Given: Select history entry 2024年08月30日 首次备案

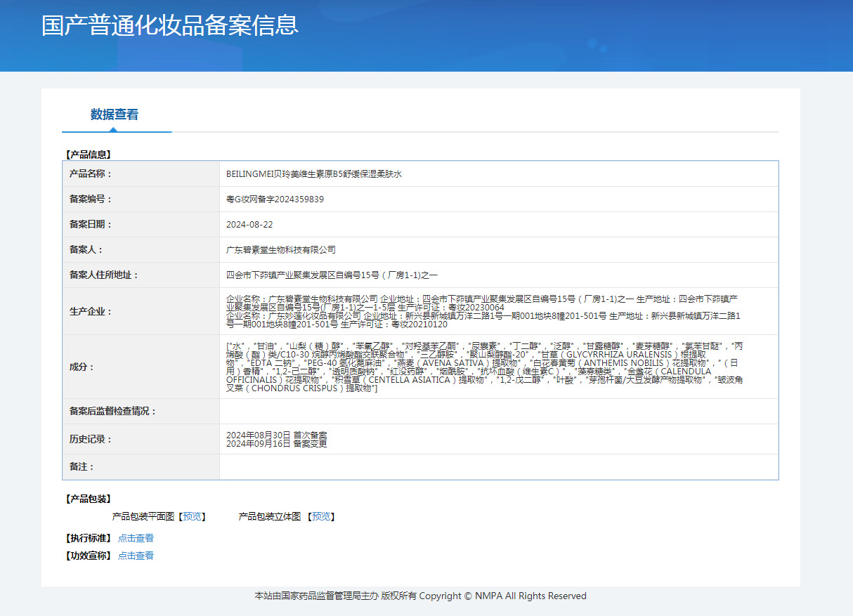Looking at the screenshot, I should [277, 435].
